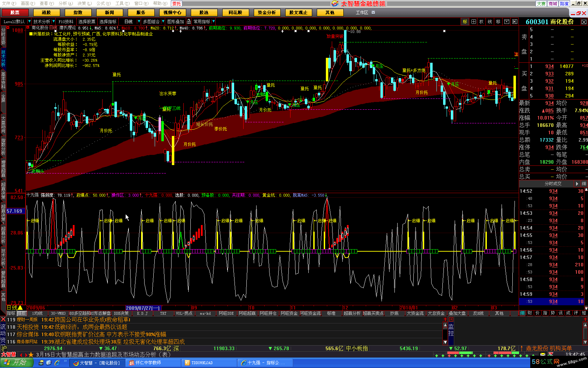Click F10资料 in the toolbar
This screenshot has height=368, width=588.
pyautogui.click(x=66, y=22)
